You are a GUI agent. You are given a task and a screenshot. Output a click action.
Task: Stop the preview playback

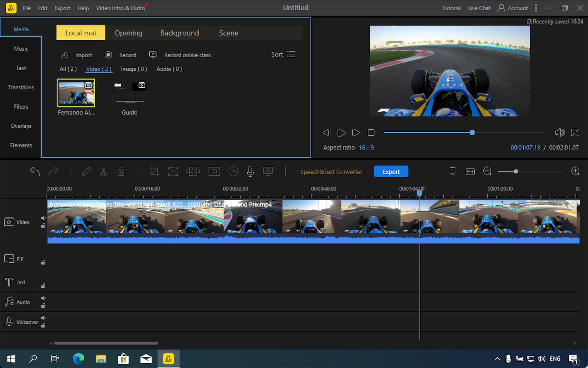(371, 133)
